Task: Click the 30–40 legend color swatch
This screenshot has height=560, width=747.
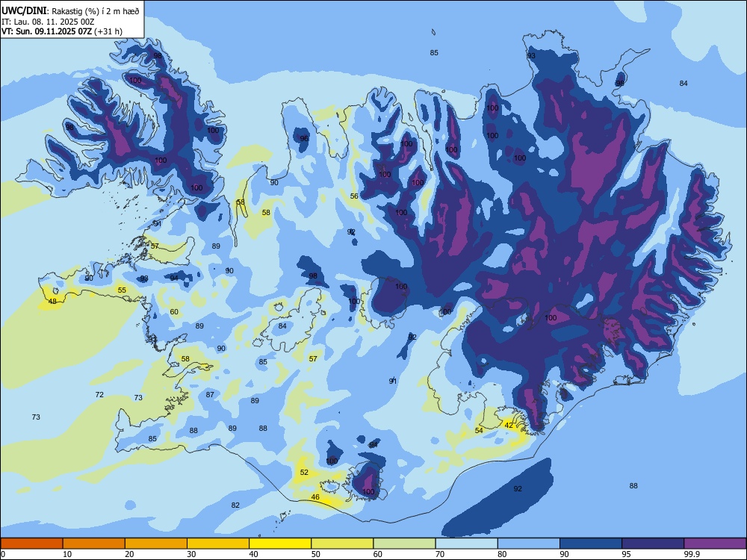Action: [x=218, y=544]
